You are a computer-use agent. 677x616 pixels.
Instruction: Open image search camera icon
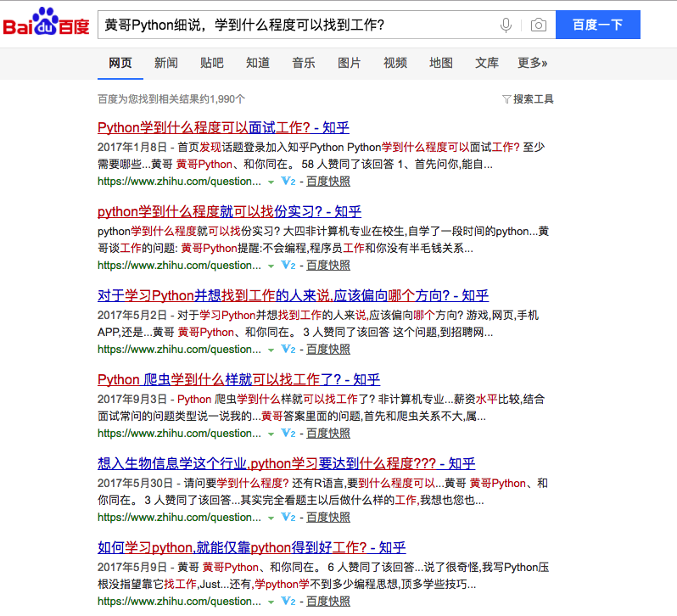[x=538, y=25]
